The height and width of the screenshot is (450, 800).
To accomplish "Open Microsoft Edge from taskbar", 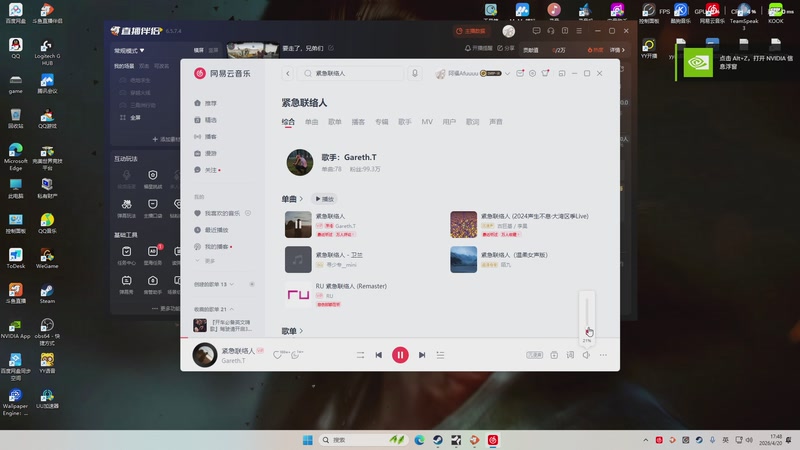I will click(419, 440).
